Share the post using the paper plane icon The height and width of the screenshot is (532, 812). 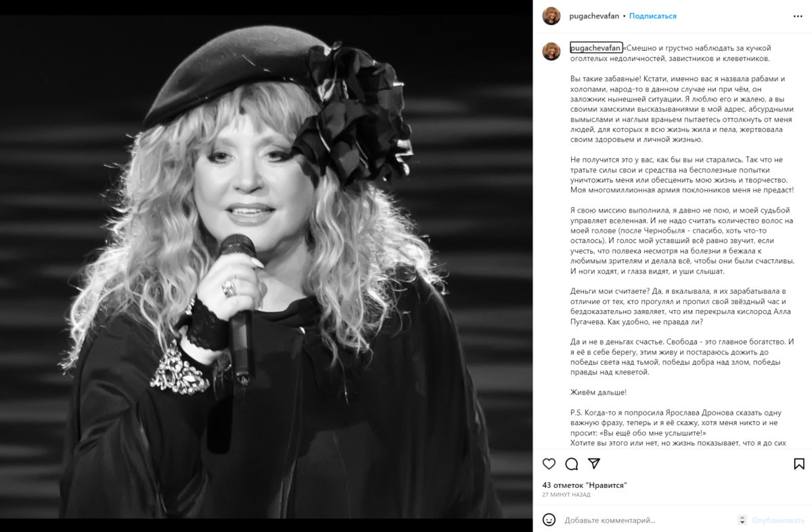tap(594, 464)
